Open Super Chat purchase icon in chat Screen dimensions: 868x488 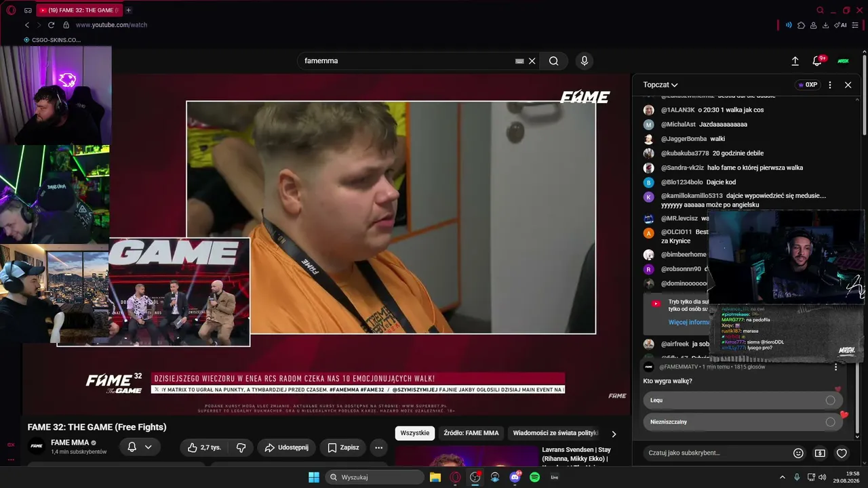[820, 453]
